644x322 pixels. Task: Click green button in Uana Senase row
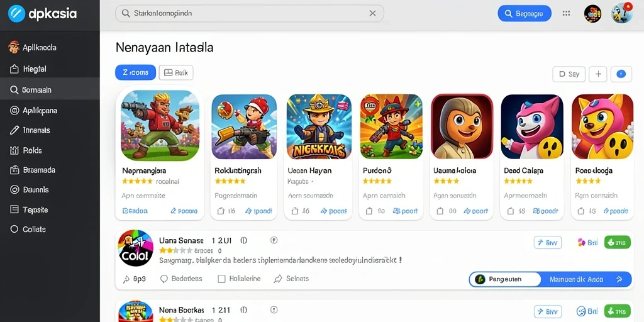(618, 242)
